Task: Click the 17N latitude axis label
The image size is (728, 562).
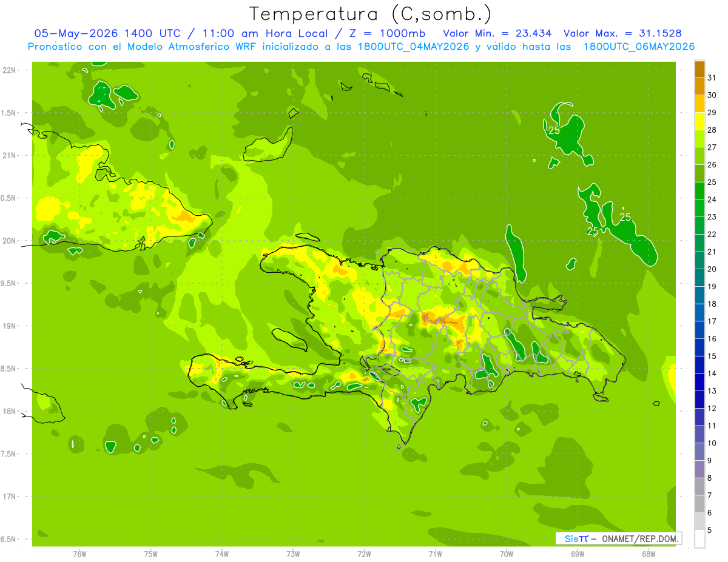Action: tap(10, 497)
